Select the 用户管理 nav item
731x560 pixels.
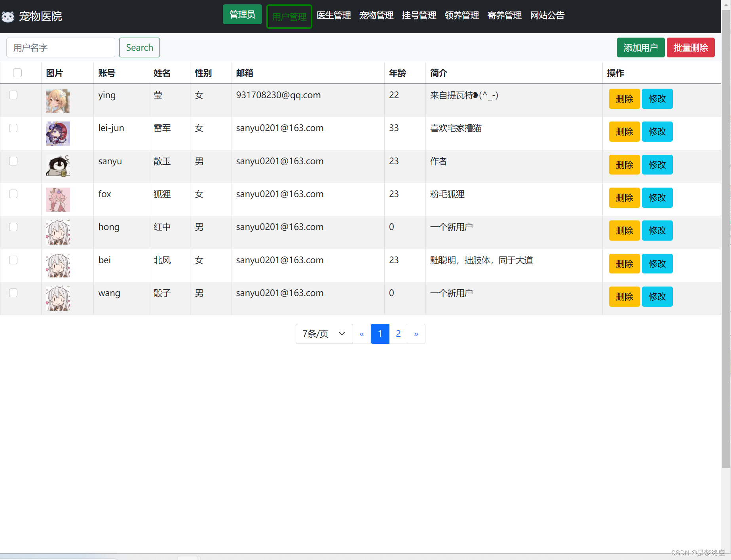289,17
